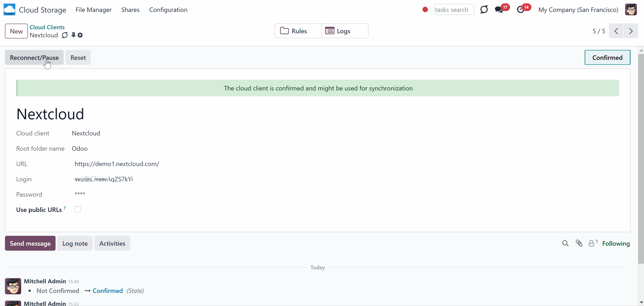Image resolution: width=644 pixels, height=306 pixels.
Task: Click the Confirmed state link in the 15:40 message
Action: tap(108, 290)
